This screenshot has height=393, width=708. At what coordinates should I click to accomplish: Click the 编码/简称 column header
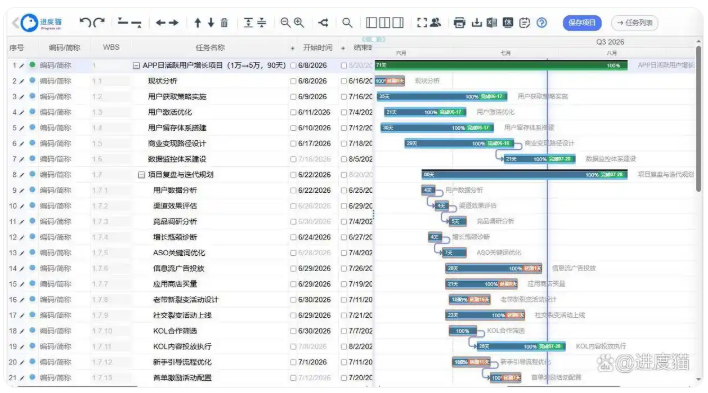65,48
